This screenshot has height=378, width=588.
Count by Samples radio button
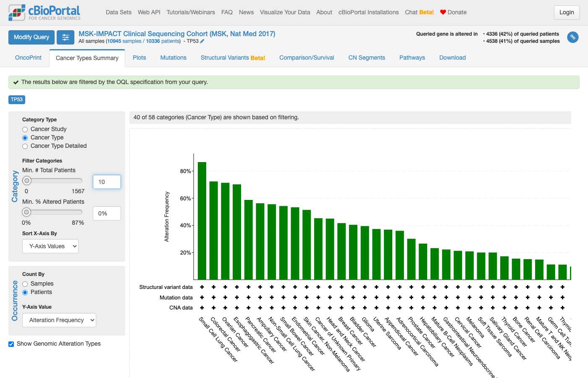point(25,284)
